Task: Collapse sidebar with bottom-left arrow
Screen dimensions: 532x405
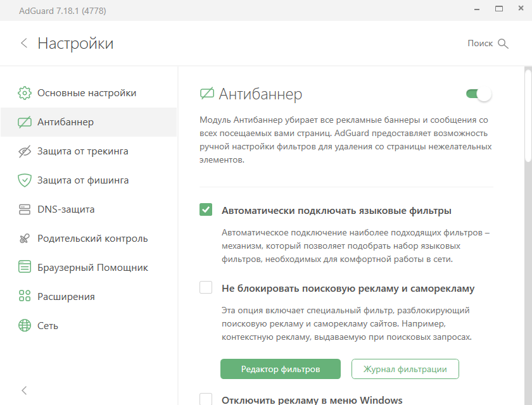Action: click(x=24, y=390)
